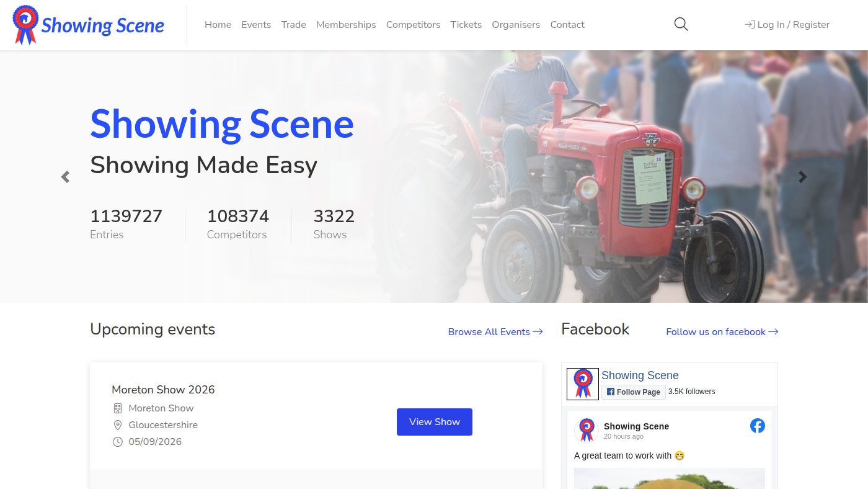Click the Facebook page profile thumbnail
The image size is (868, 489).
pyautogui.click(x=583, y=384)
